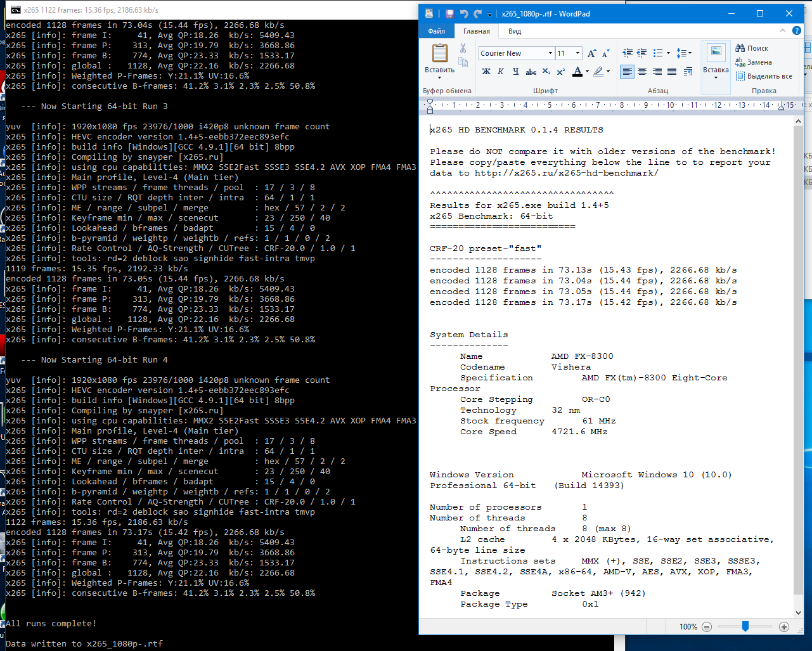Expand the font color dropdown arrow

[x=587, y=72]
